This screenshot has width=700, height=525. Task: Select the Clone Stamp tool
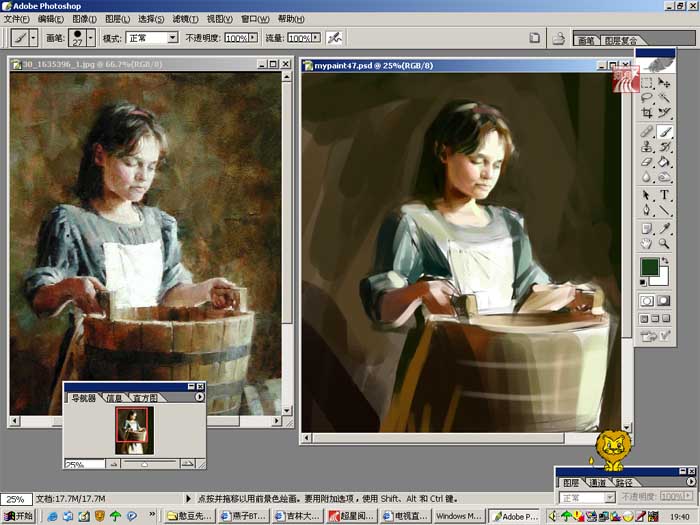(x=647, y=147)
